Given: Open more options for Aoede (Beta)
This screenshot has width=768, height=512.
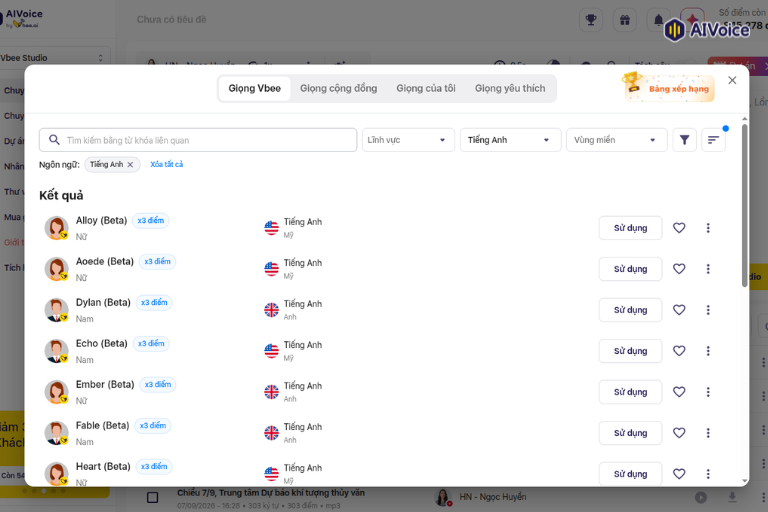Looking at the screenshot, I should pyautogui.click(x=708, y=269).
